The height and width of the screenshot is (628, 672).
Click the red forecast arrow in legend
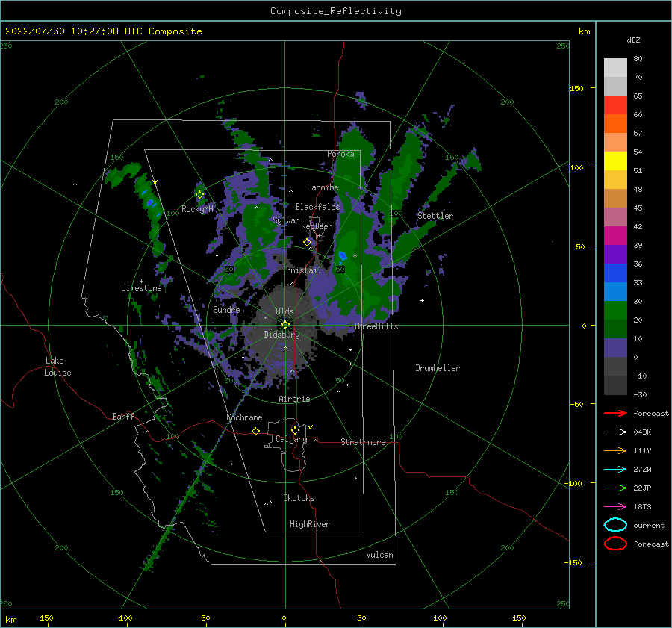(615, 413)
